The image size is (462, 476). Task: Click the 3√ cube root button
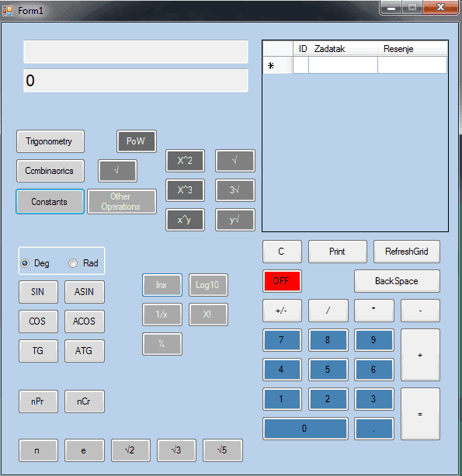pyautogui.click(x=235, y=190)
